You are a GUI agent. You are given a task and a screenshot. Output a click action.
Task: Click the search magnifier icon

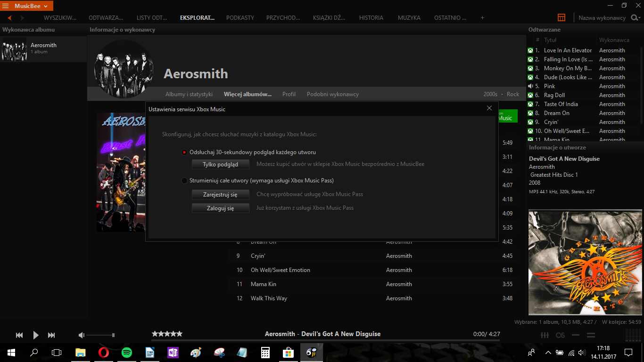(x=634, y=17)
